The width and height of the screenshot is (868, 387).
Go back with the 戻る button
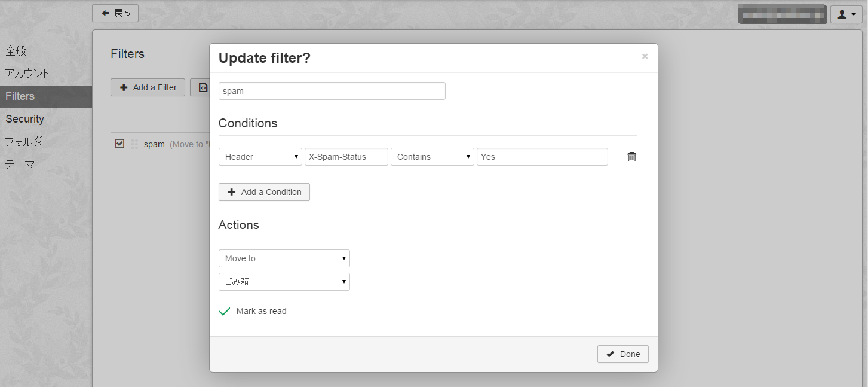pos(115,13)
